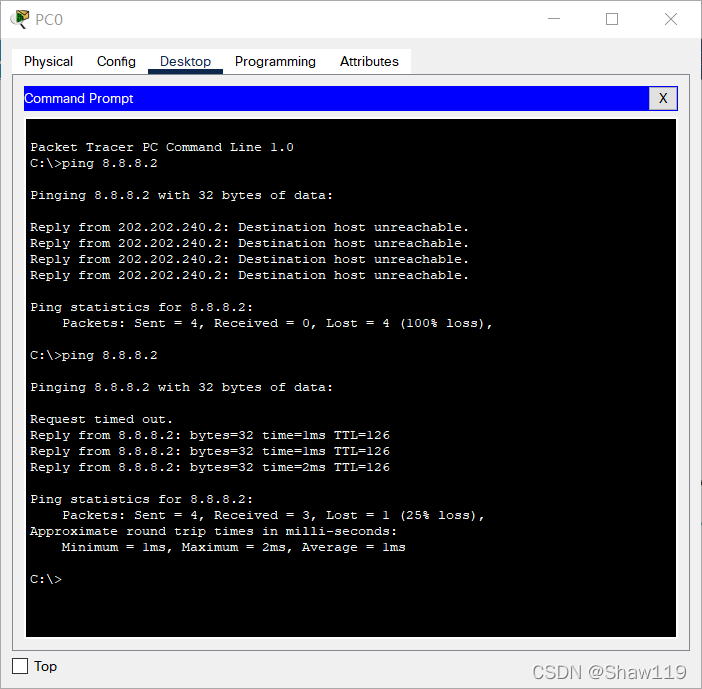Click the 'time=2ms TTL=126' reply line
702x689 pixels.
tap(210, 467)
